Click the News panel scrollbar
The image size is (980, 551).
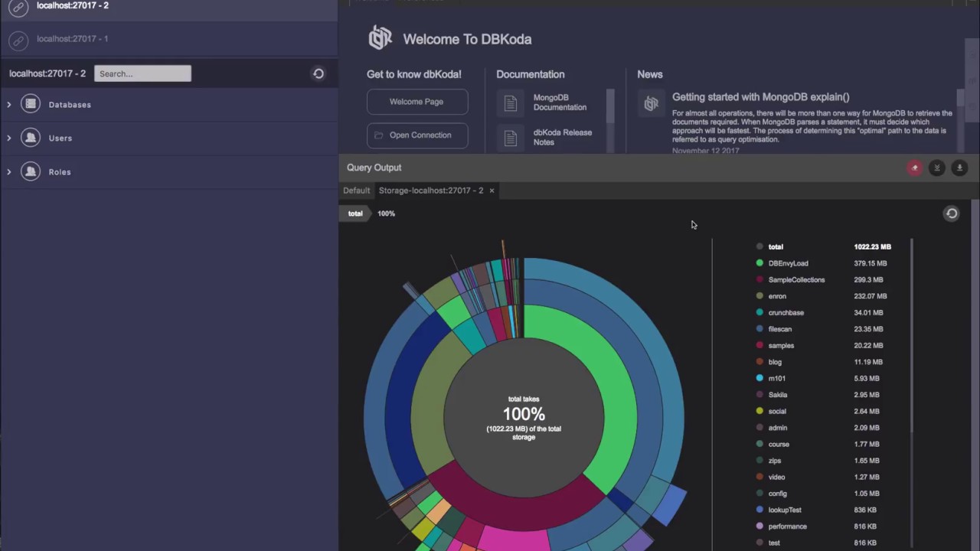[961, 98]
